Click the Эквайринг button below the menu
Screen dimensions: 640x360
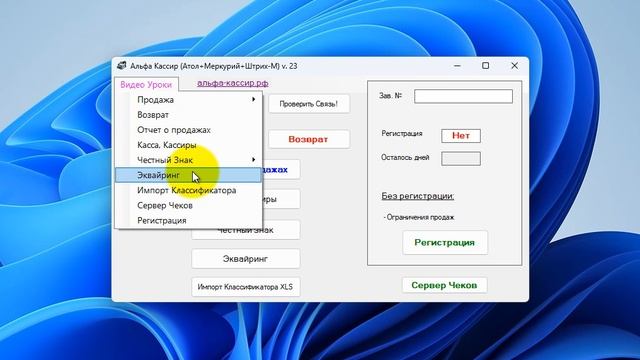246,259
